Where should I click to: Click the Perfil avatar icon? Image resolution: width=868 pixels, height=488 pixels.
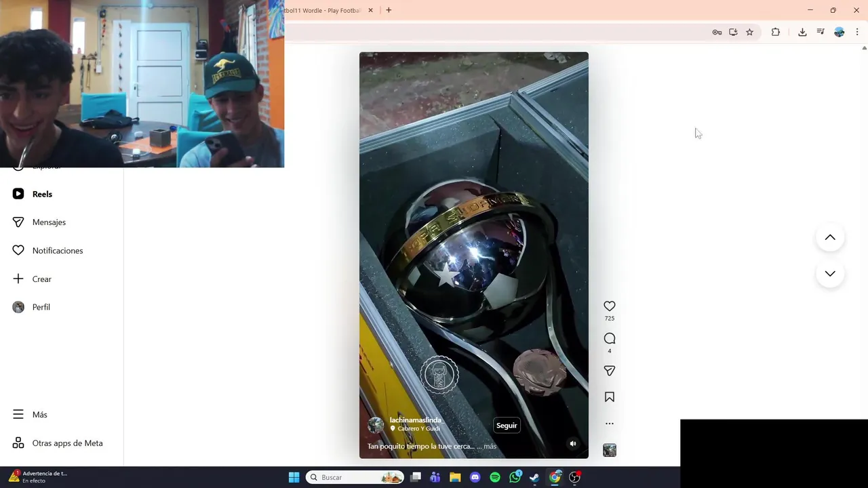click(x=18, y=307)
